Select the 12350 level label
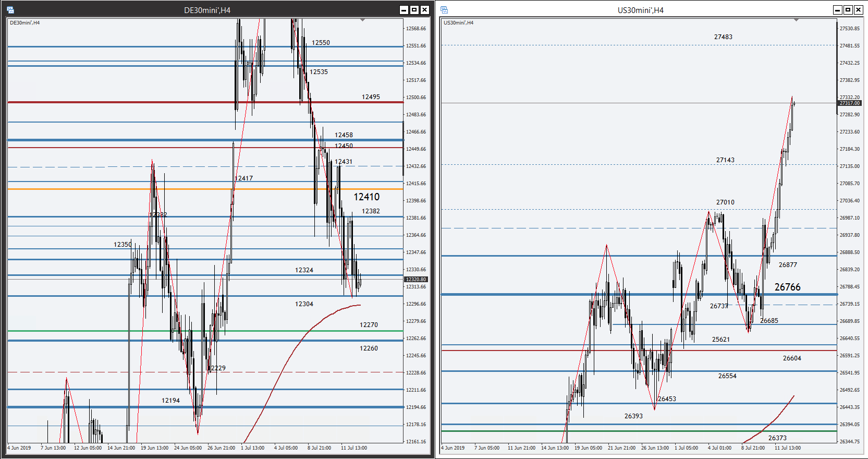Viewport: 868px width, 459px height. (123, 245)
